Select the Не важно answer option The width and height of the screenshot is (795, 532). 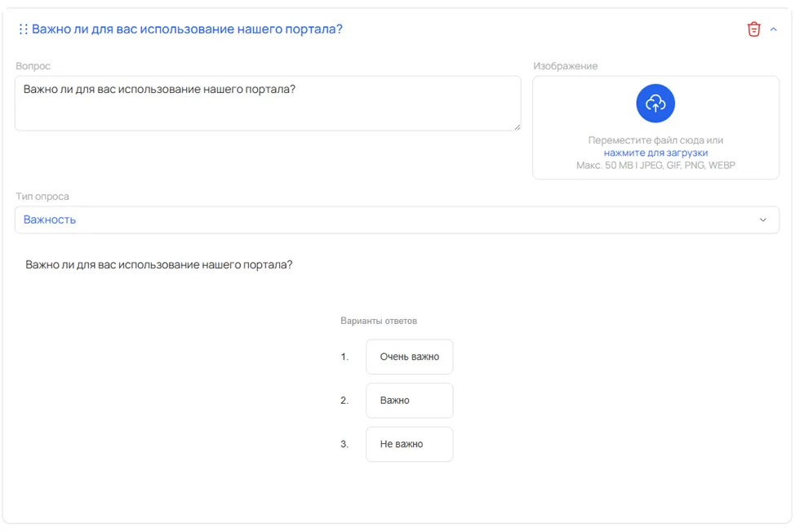point(410,444)
